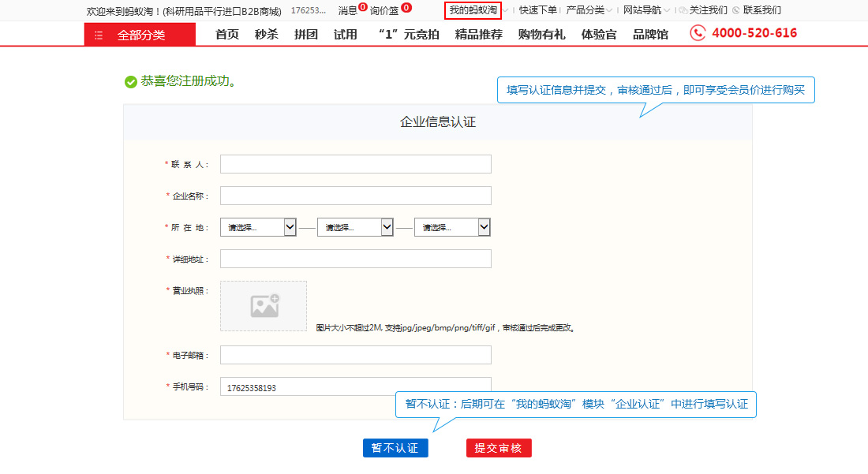
Task: Click the image size limit hint text
Action: [447, 327]
